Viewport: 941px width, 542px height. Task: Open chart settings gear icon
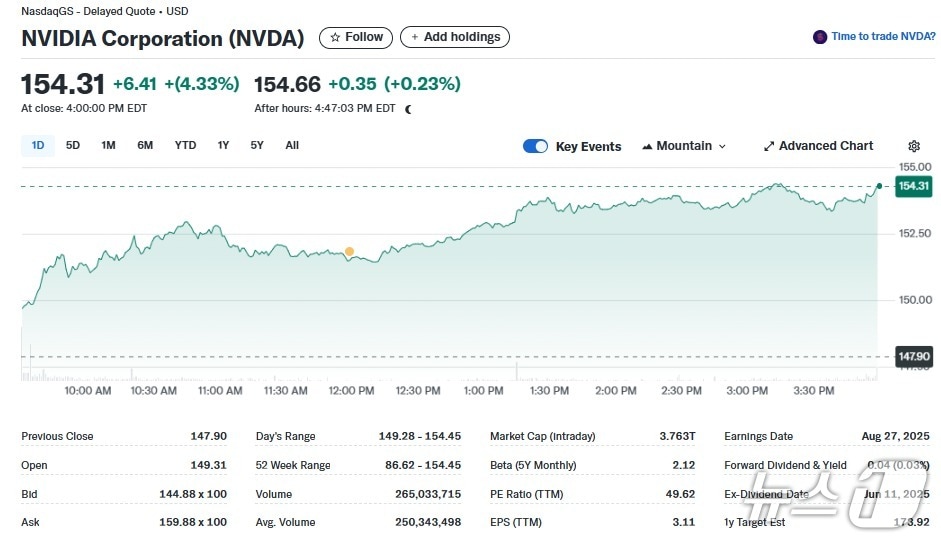pos(913,146)
